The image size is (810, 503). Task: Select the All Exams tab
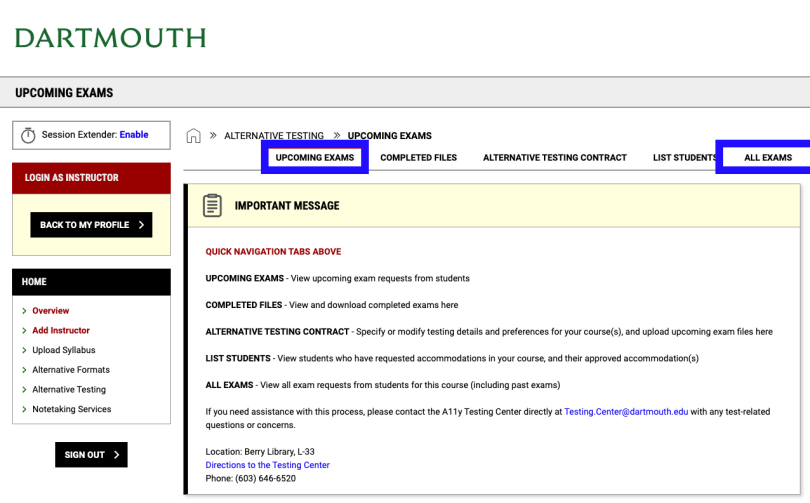pos(768,158)
